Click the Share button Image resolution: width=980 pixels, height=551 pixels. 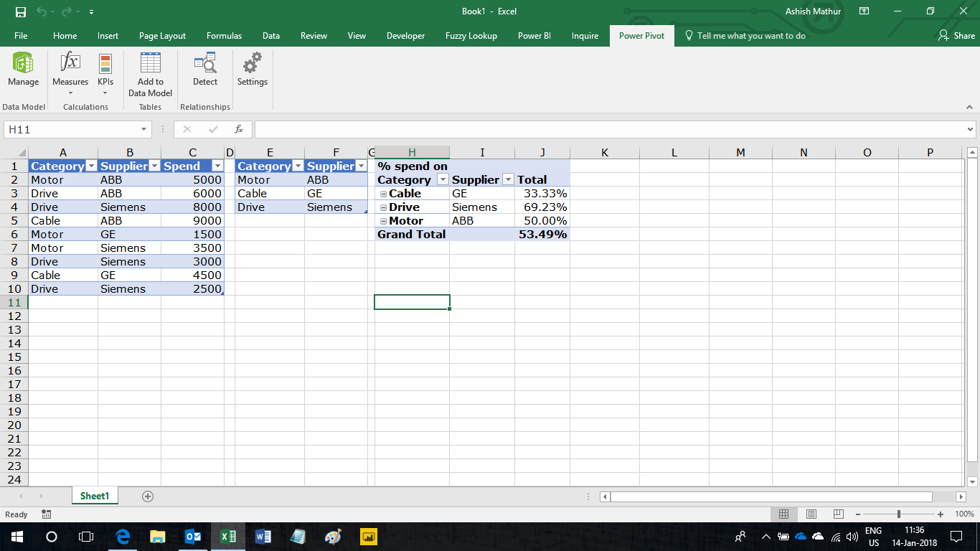[957, 36]
